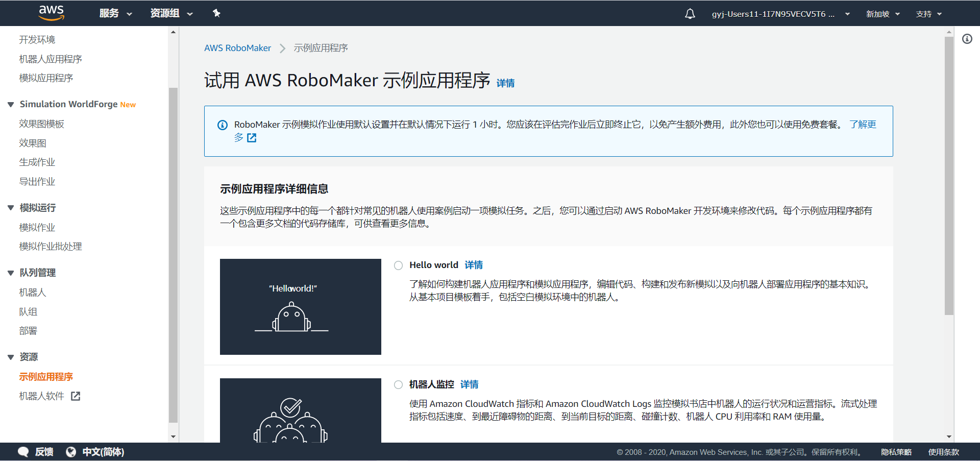The image size is (980, 461).
Task: Open 模拟作业批处理 in the sidebar
Action: pos(51,247)
